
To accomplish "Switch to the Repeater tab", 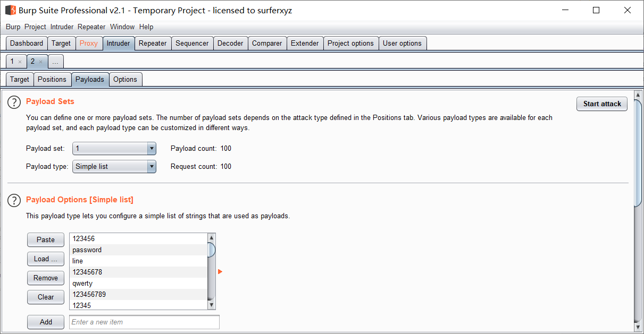I will (x=153, y=44).
